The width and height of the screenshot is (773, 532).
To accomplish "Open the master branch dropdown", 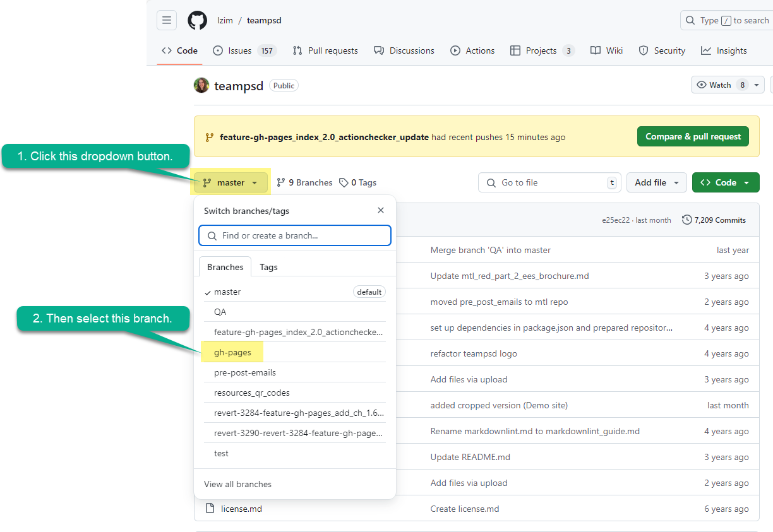I will coord(231,182).
